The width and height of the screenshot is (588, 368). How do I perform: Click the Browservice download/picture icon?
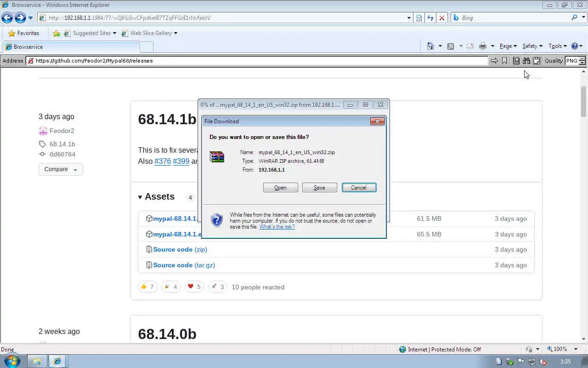click(516, 61)
